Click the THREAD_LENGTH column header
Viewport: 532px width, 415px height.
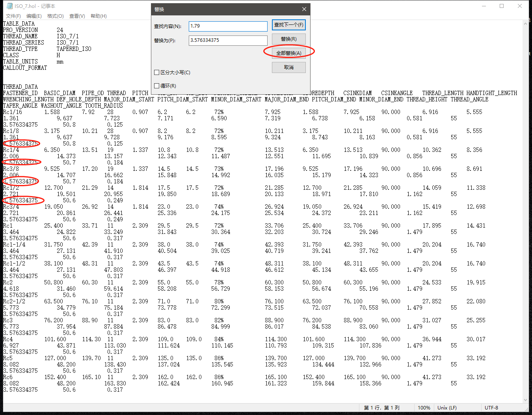(x=443, y=93)
